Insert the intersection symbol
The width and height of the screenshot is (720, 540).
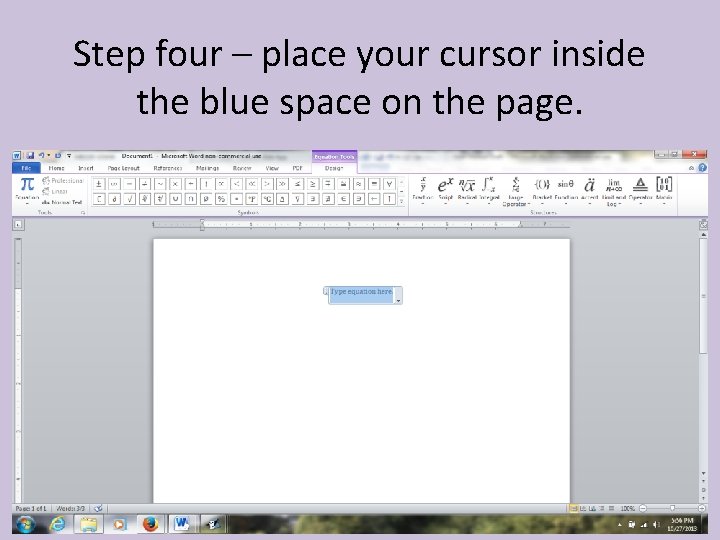tap(191, 199)
